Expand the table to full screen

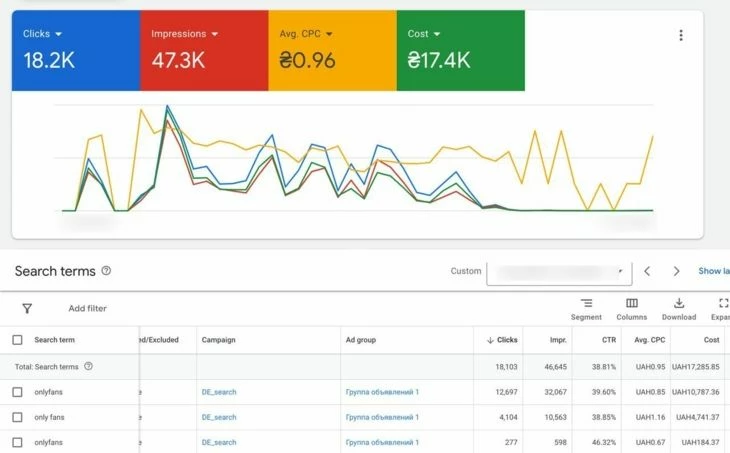click(x=722, y=309)
